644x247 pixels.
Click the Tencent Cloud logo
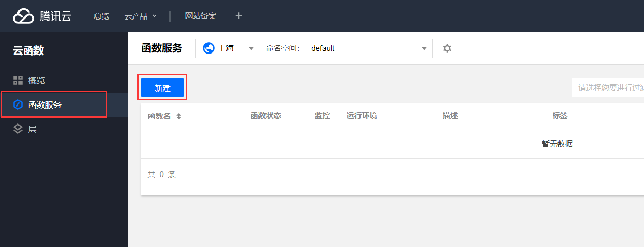click(x=42, y=16)
